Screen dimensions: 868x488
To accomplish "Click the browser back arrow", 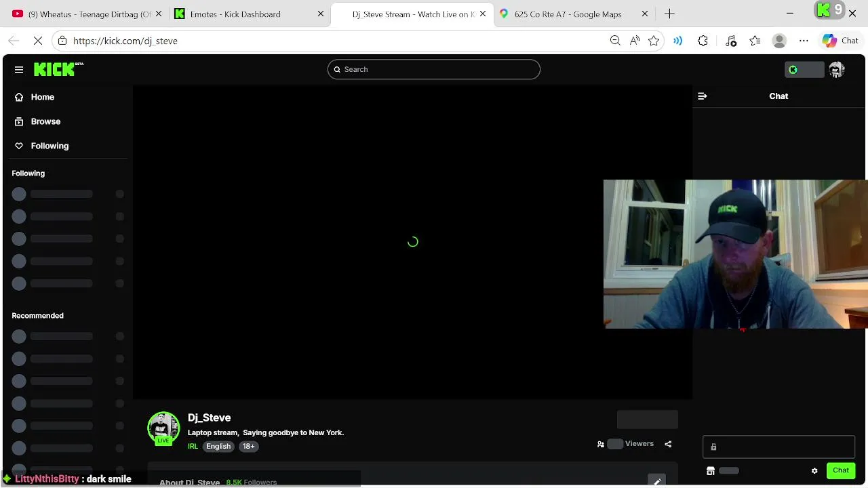I will pyautogui.click(x=14, y=41).
